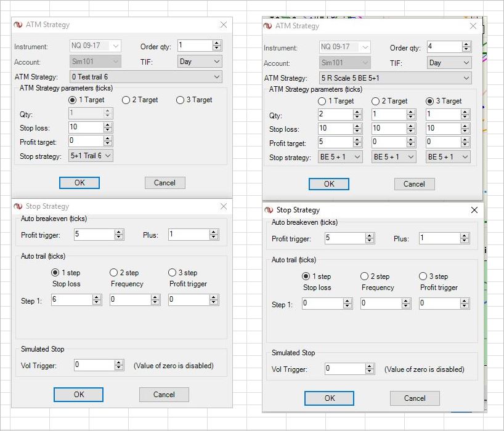504x431 pixels.
Task: Adjust Vol Trigger stepper in right Stop Strategy
Action: coord(370,369)
